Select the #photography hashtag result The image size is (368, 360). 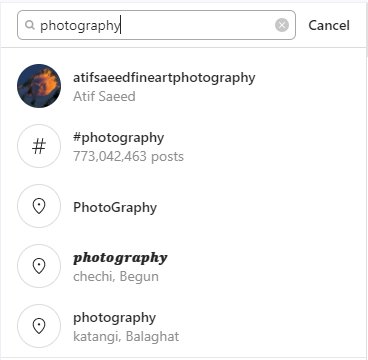[184, 146]
